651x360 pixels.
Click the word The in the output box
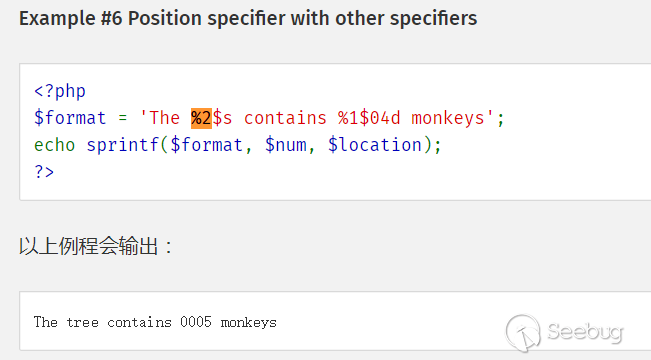46,322
